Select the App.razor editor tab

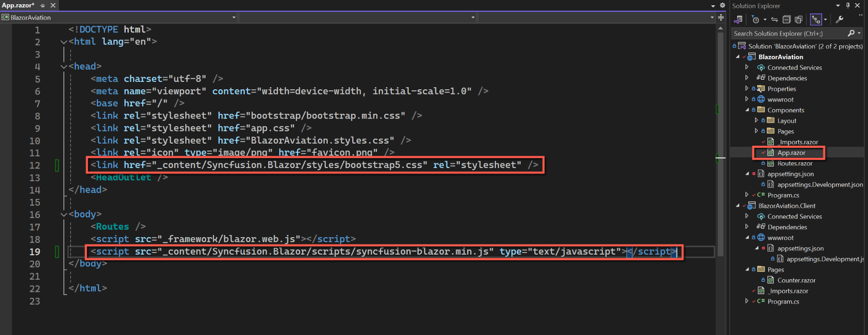click(x=18, y=5)
